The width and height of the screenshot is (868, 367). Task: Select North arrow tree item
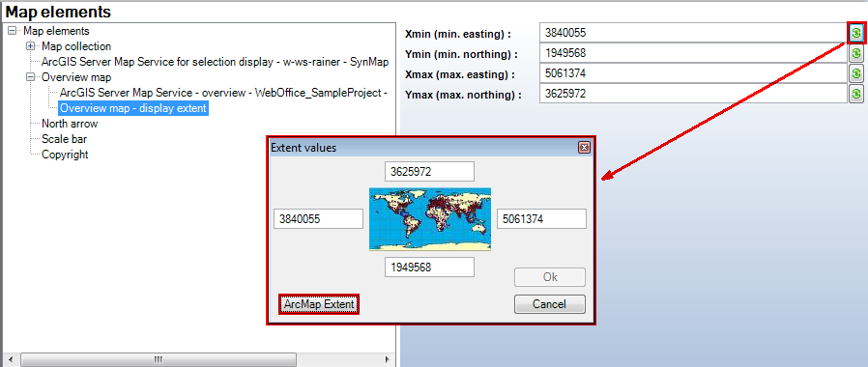point(70,124)
